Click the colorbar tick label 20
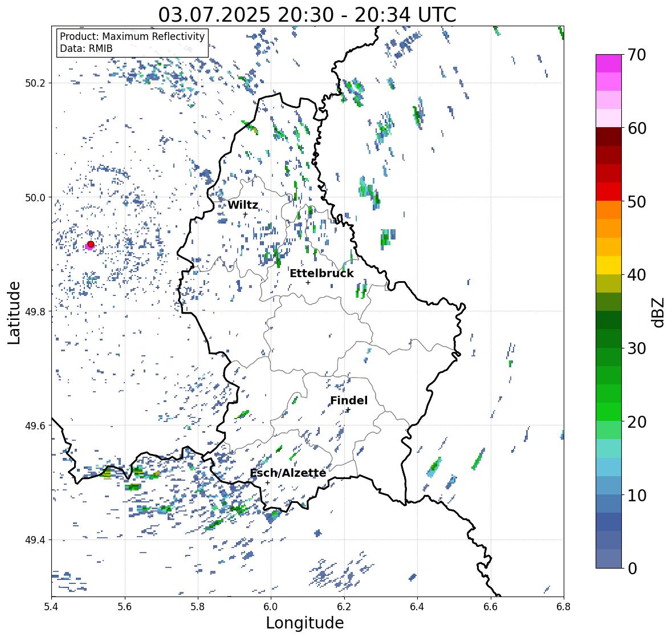The image size is (672, 637). (x=637, y=422)
